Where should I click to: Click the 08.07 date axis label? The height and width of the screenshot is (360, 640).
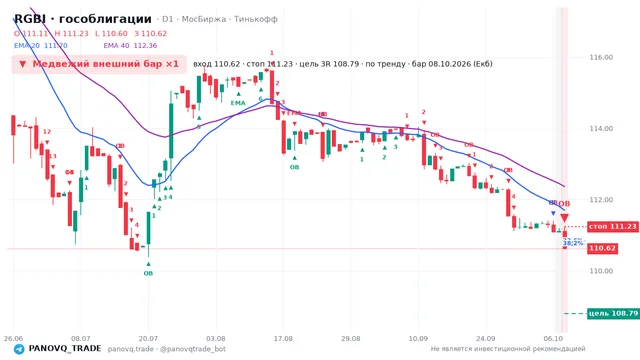coord(80,338)
